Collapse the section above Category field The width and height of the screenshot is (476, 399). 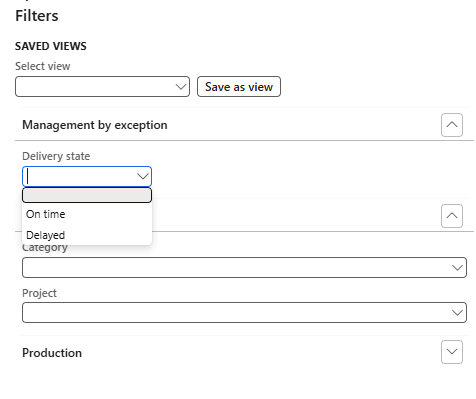tap(452, 216)
